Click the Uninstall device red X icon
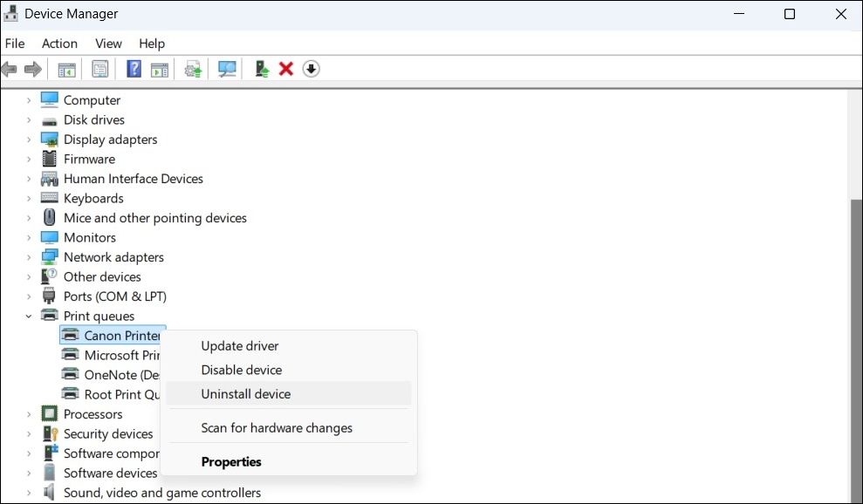The height and width of the screenshot is (504, 863). (285, 68)
